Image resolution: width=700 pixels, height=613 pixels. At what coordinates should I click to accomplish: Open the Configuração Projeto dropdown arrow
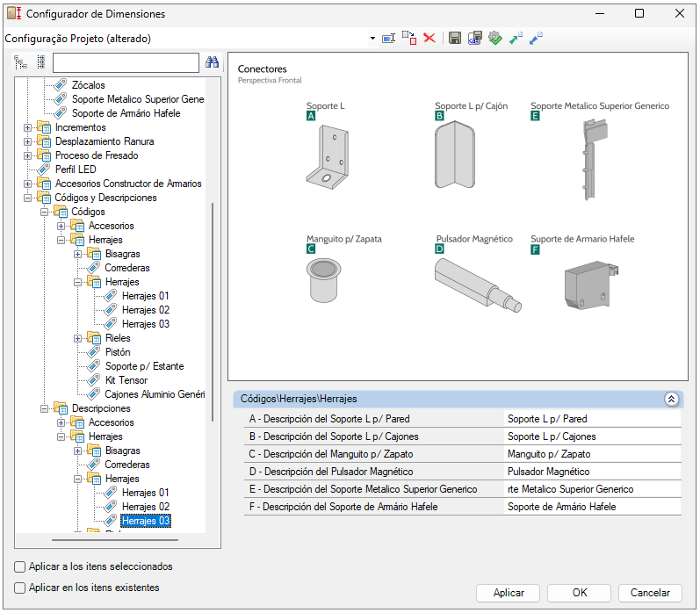click(372, 39)
